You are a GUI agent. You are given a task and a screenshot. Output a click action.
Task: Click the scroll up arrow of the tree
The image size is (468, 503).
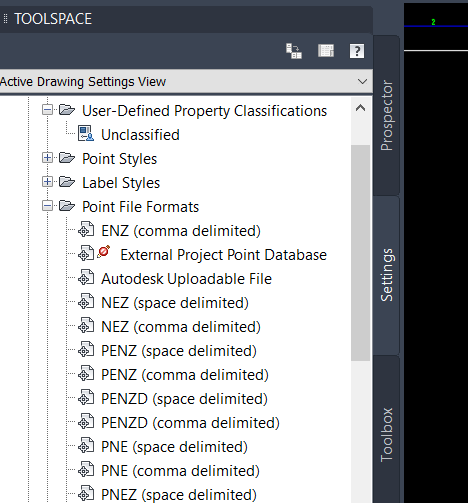pyautogui.click(x=361, y=108)
